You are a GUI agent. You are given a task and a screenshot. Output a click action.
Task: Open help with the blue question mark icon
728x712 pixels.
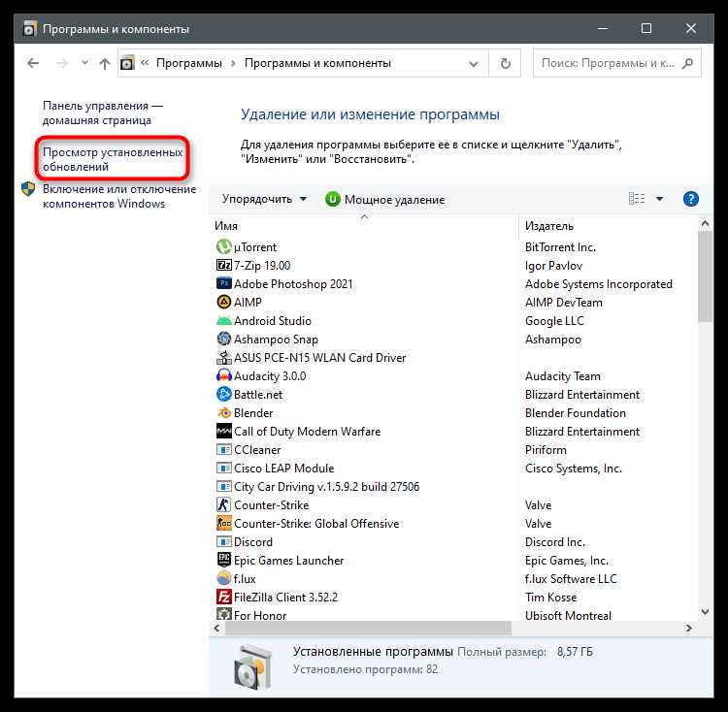pos(691,199)
